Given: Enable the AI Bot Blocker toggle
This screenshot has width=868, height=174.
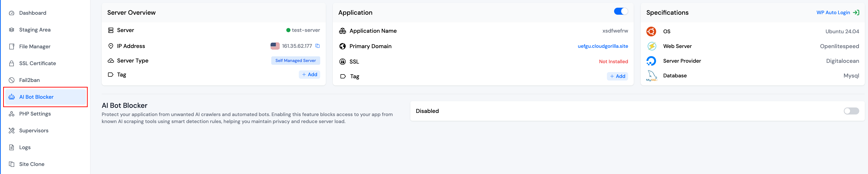Looking at the screenshot, I should 851,111.
